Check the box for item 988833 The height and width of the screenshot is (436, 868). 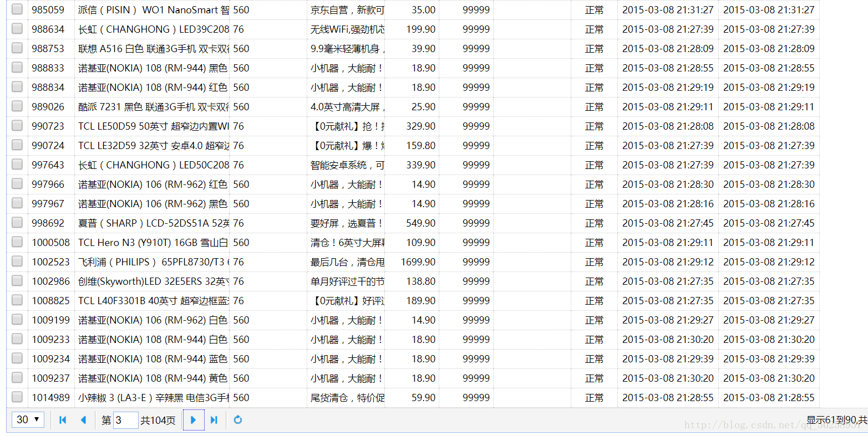pos(17,68)
